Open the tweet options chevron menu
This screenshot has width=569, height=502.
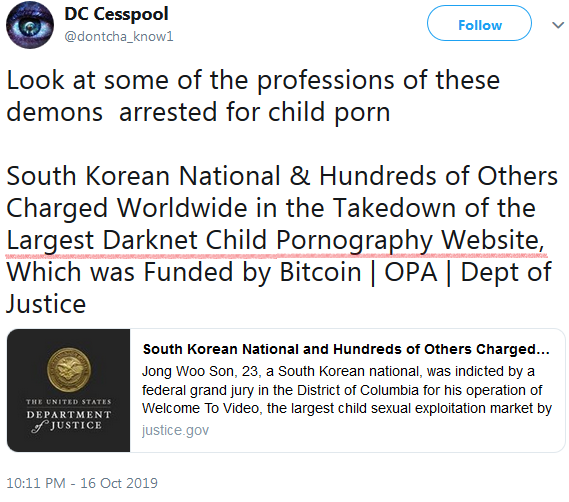(x=558, y=25)
